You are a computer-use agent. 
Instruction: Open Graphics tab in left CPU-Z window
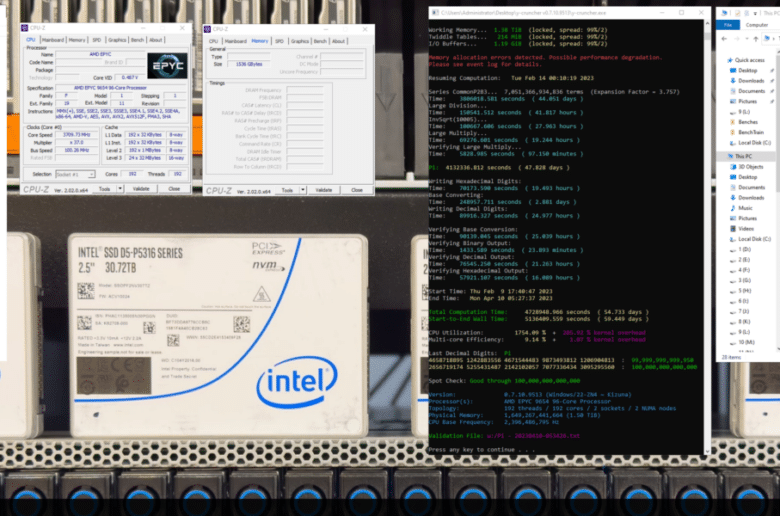click(x=117, y=40)
